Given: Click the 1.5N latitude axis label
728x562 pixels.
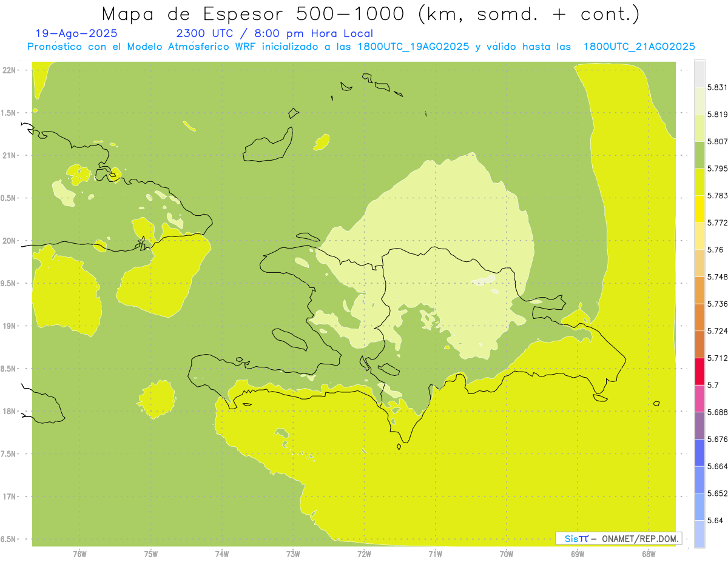Looking at the screenshot, I should click(8, 113).
